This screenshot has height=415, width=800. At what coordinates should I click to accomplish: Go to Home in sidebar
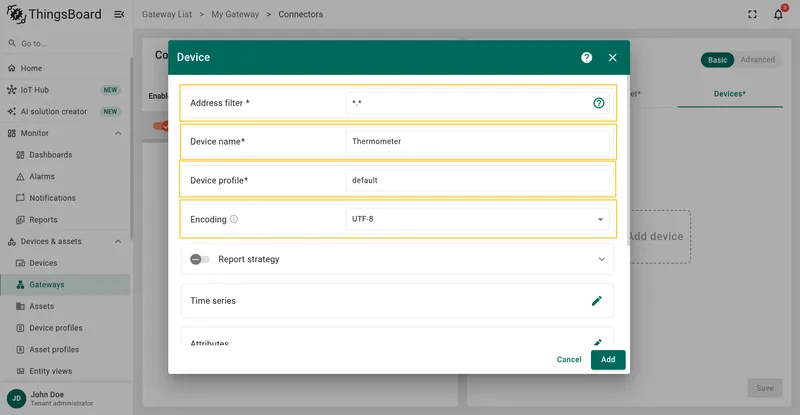pyautogui.click(x=65, y=68)
